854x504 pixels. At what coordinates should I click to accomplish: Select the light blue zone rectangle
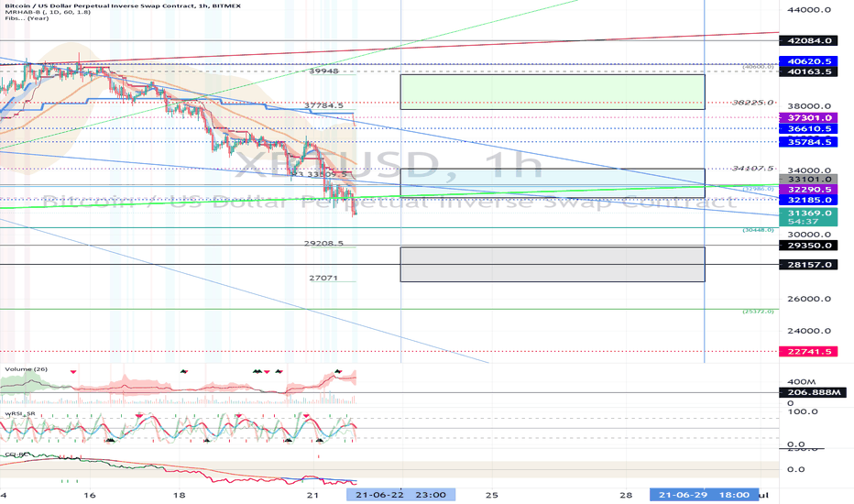point(553,183)
